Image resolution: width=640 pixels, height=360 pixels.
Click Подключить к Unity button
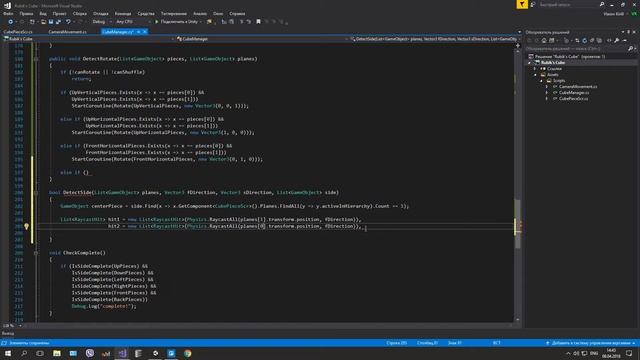177,22
